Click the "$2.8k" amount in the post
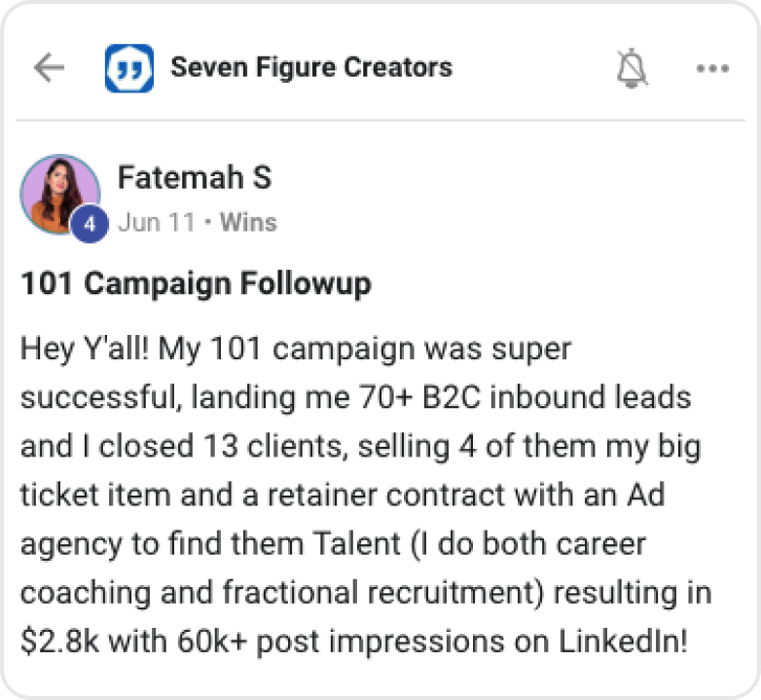Viewport: 761px width, 700px height. coord(57,644)
